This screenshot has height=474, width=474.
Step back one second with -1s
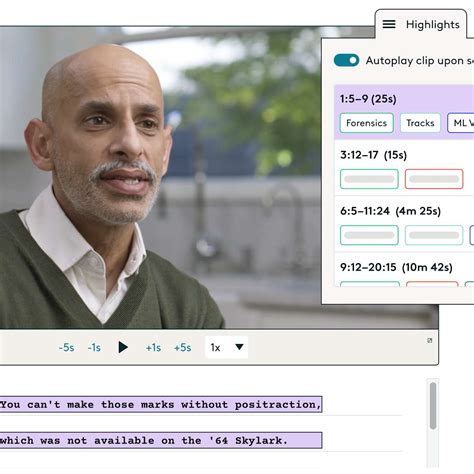click(x=94, y=348)
